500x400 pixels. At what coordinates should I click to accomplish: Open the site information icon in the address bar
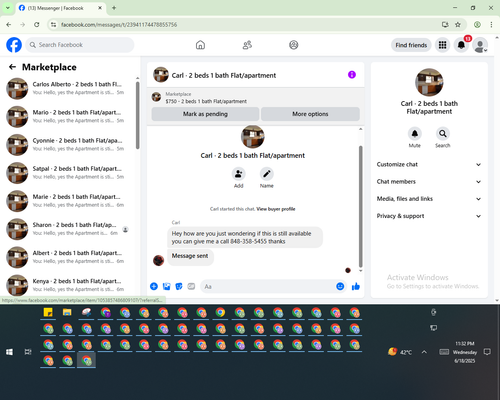click(53, 25)
